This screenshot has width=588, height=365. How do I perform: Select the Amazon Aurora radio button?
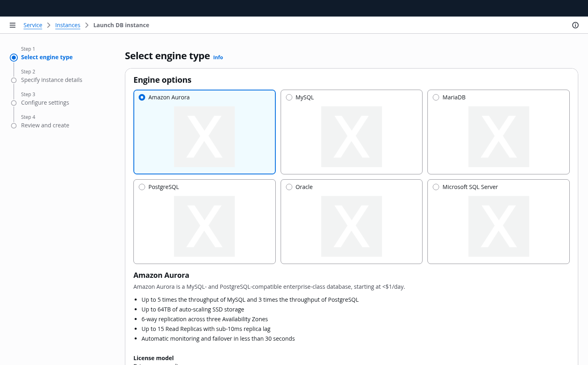coord(142,97)
